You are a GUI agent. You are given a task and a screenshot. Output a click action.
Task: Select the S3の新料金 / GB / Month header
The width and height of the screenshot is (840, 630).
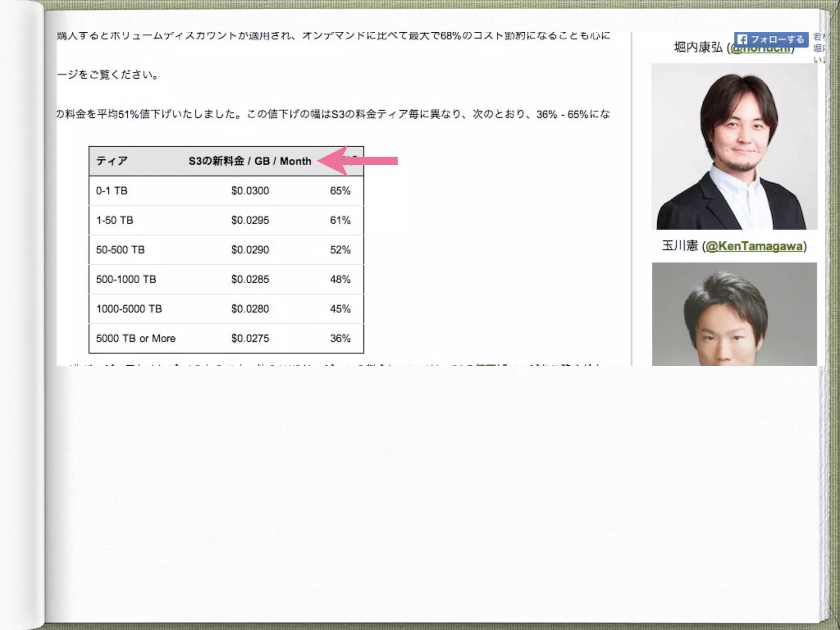tap(250, 161)
